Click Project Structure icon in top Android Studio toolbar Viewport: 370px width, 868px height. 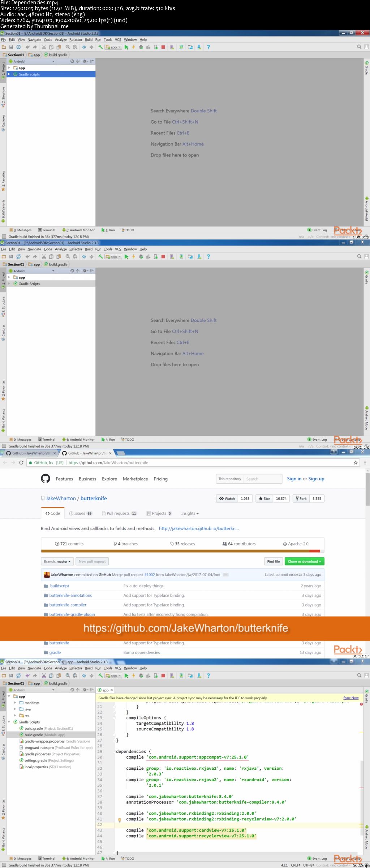190,47
